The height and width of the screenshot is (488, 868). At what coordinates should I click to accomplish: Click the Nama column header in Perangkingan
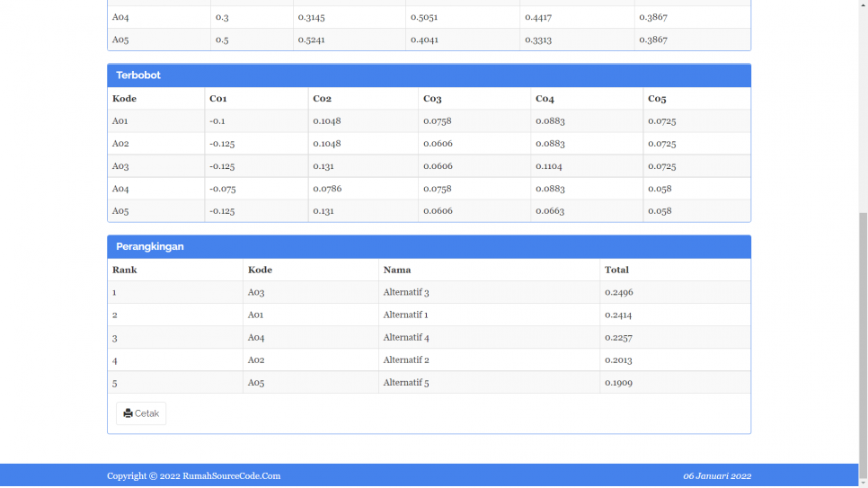click(397, 270)
